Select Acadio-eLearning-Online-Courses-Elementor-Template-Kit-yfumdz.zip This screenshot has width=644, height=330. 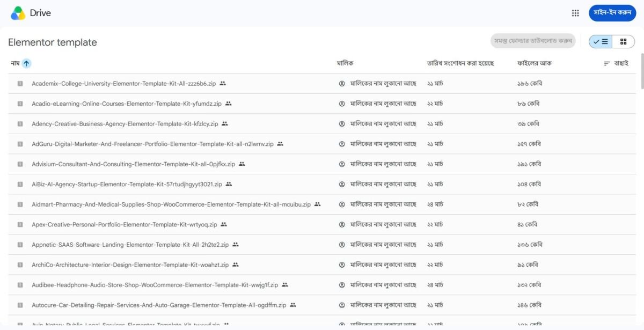(127, 104)
